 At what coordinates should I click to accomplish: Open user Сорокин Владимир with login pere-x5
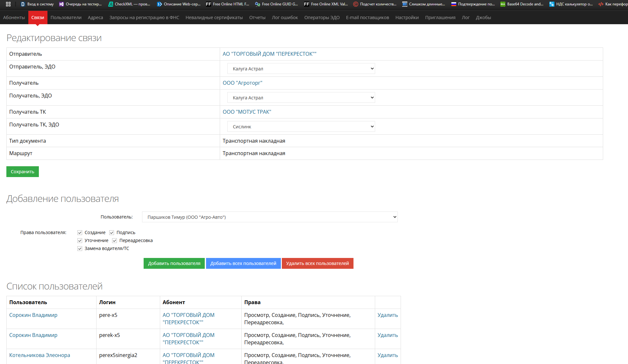pyautogui.click(x=33, y=315)
